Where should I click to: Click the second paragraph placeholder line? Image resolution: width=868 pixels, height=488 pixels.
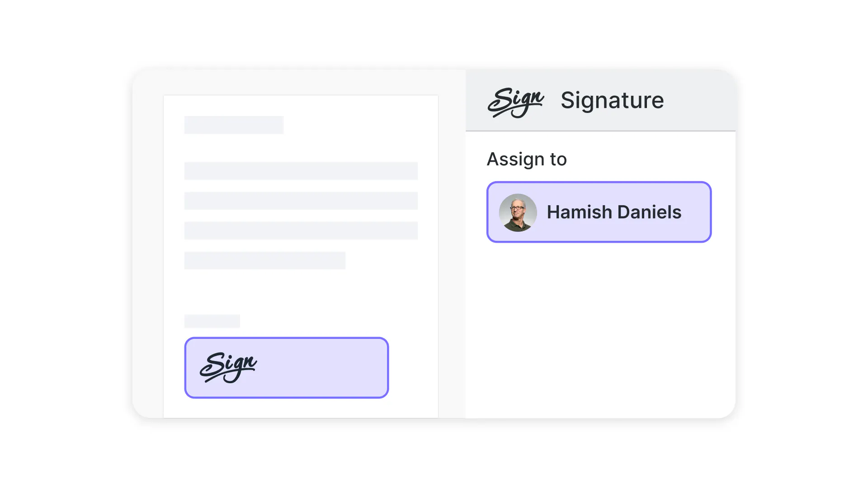coord(301,201)
